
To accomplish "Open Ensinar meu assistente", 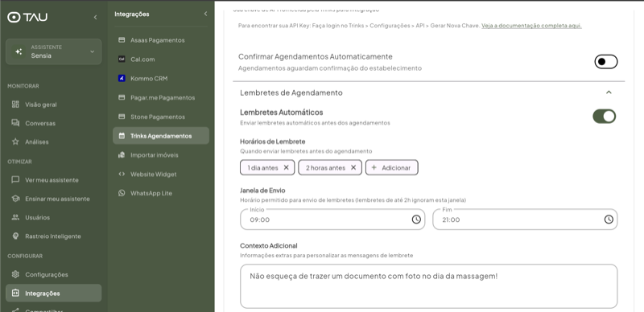I will coord(57,199).
